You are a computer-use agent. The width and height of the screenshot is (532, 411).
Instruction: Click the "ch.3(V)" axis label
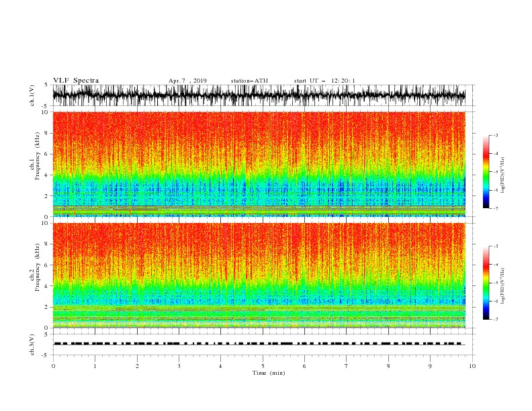point(32,345)
